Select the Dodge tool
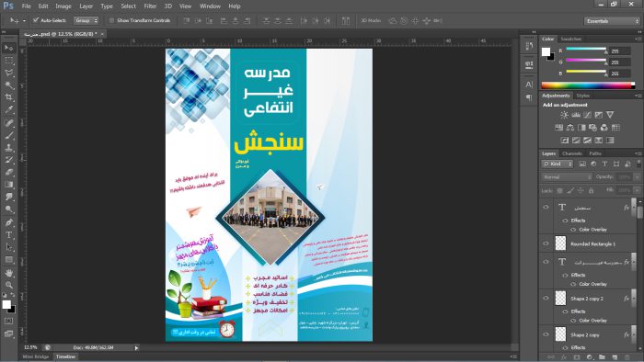Viewport: 644px width, 362px height. (8, 209)
